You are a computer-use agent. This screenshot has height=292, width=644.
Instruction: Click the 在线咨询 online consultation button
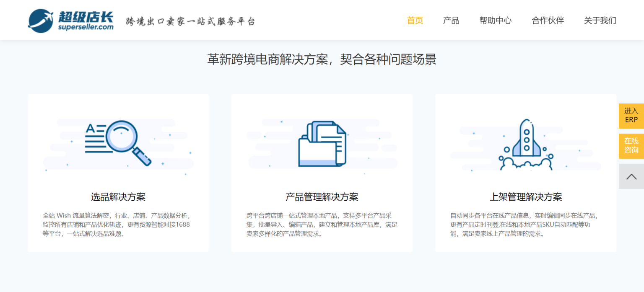click(x=631, y=146)
